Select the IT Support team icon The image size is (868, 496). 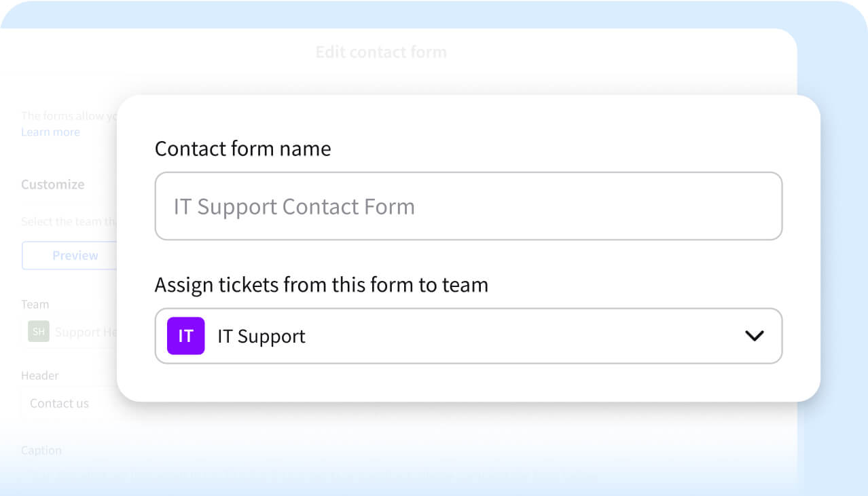[185, 335]
